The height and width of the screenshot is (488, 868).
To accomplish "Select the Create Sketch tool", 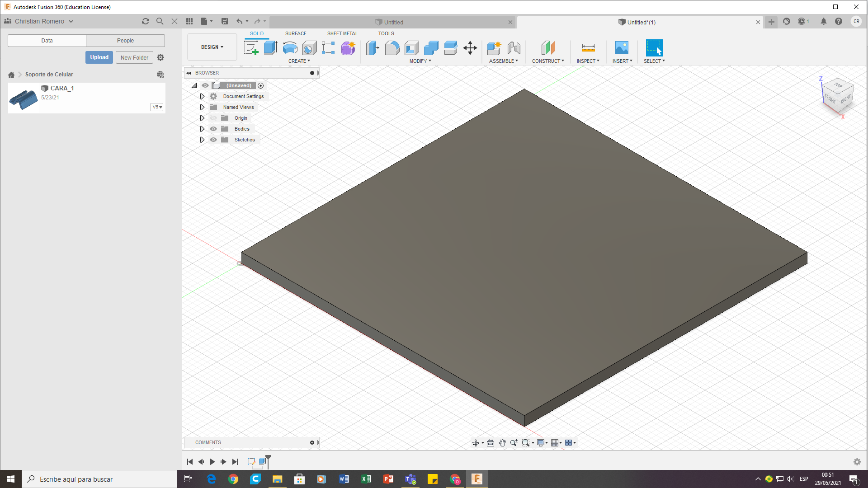I will tap(251, 47).
